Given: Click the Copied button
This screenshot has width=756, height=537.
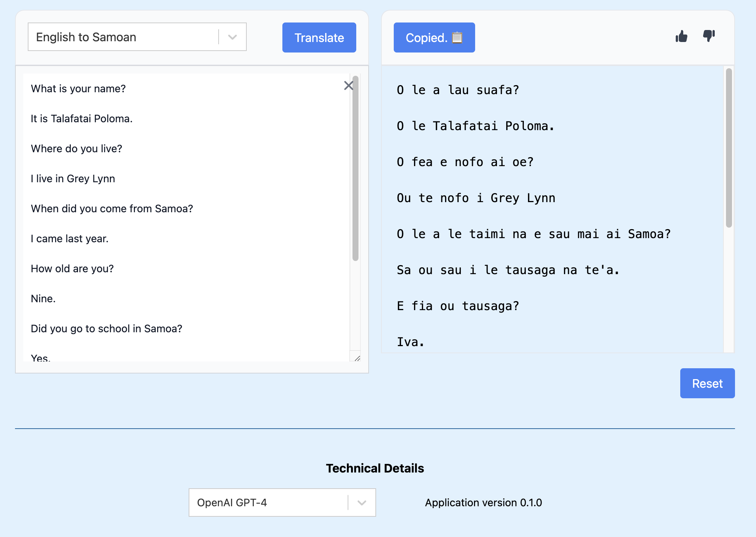Looking at the screenshot, I should 434,37.
